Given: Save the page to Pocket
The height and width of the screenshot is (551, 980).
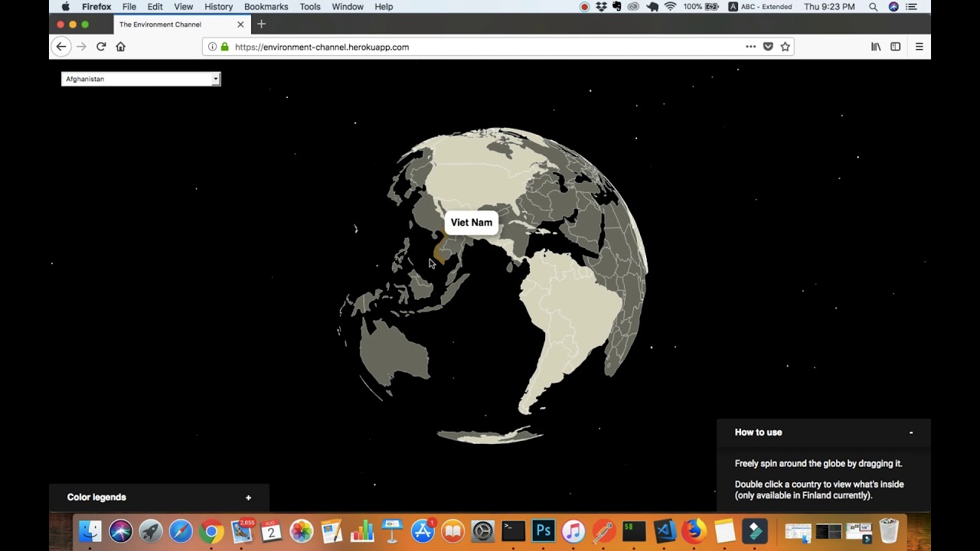Looking at the screenshot, I should coord(768,47).
